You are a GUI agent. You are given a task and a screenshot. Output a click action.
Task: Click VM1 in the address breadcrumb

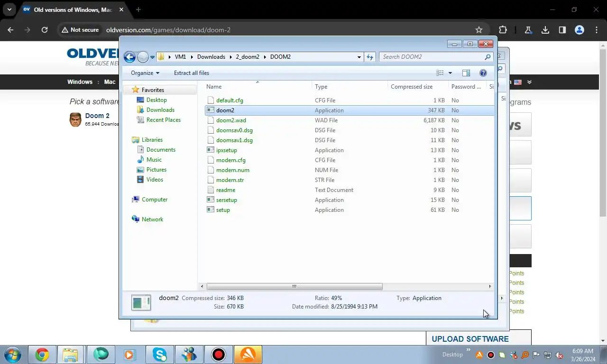(x=180, y=57)
